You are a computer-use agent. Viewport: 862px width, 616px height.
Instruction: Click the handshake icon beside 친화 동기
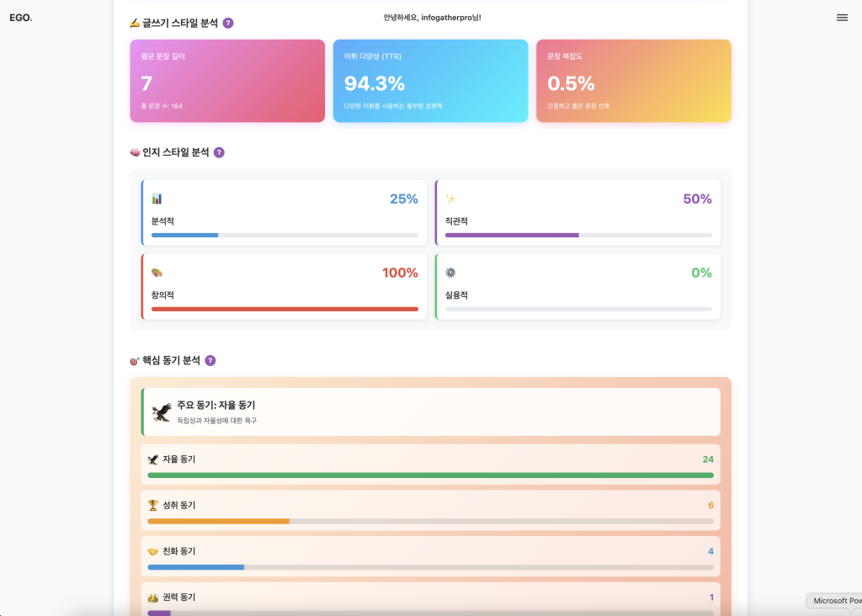(153, 551)
